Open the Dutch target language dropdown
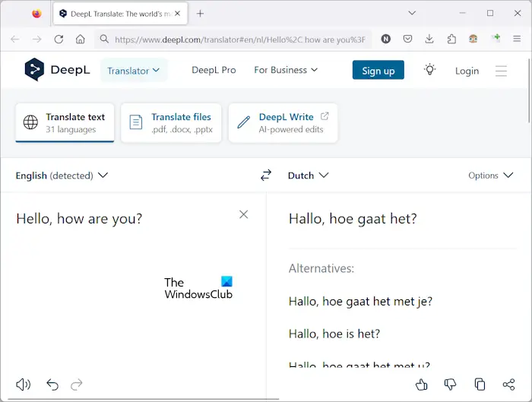The width and height of the screenshot is (532, 402). point(308,176)
